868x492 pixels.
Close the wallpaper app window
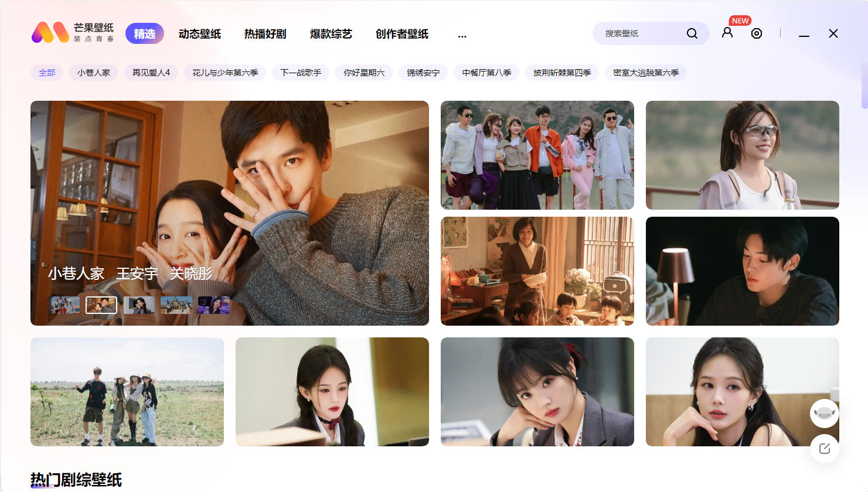[x=833, y=33]
